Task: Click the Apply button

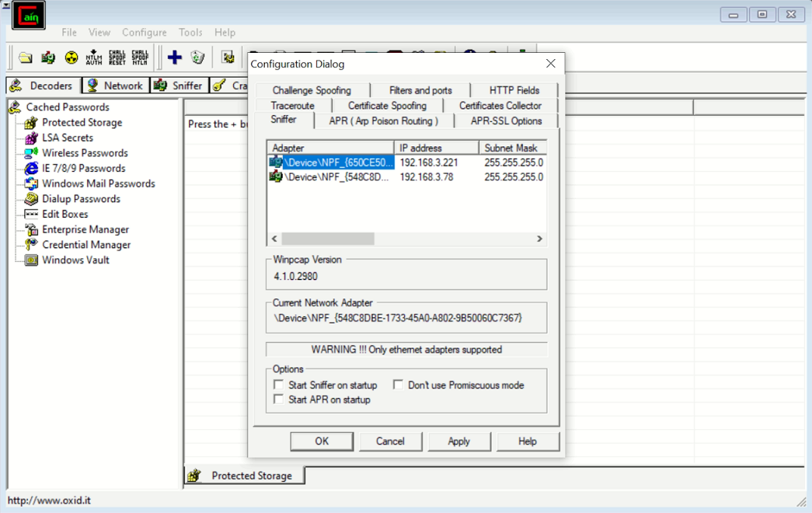Action: coord(458,441)
